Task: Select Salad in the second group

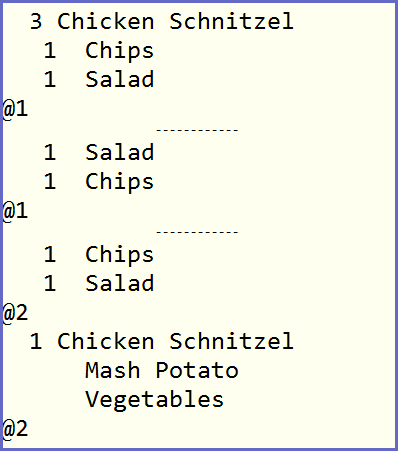Action: [99, 152]
